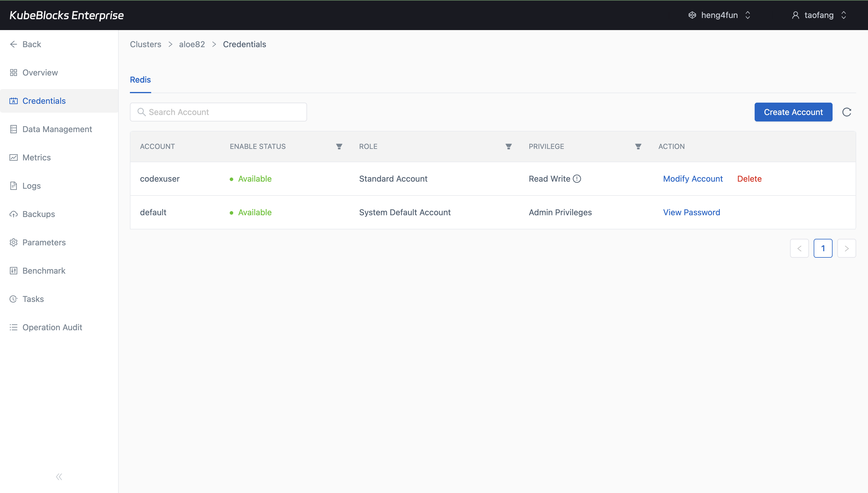The image size is (868, 493).
Task: Modify Account for codexuser
Action: 693,178
